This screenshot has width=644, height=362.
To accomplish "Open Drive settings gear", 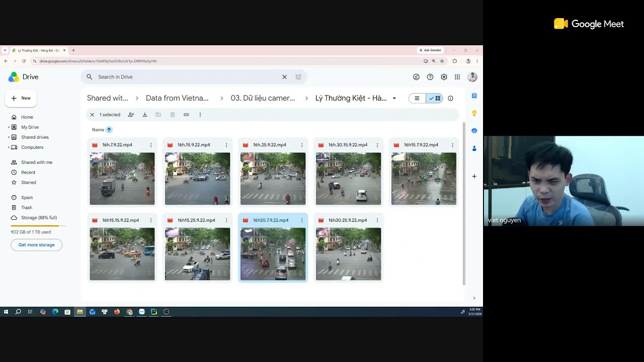I will 444,77.
